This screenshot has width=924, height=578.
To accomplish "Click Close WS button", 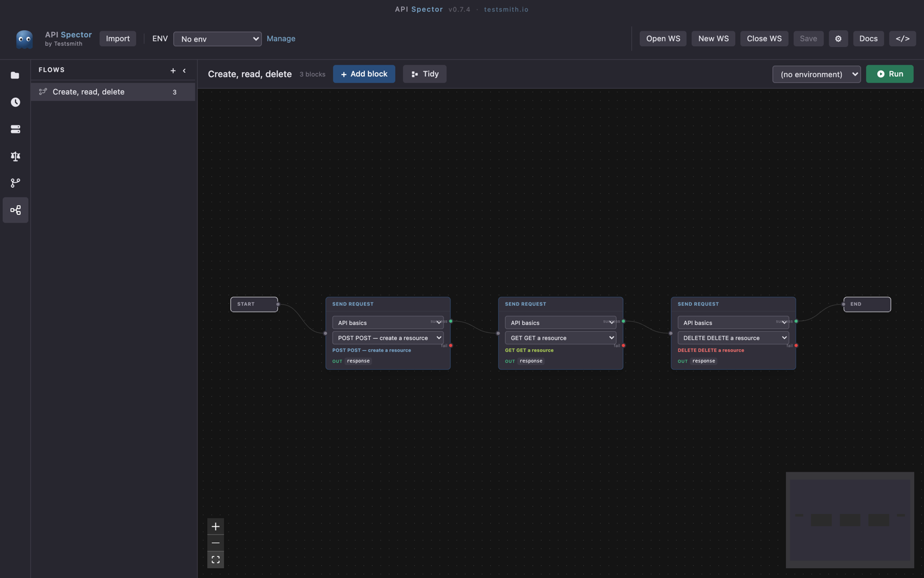I will click(764, 39).
